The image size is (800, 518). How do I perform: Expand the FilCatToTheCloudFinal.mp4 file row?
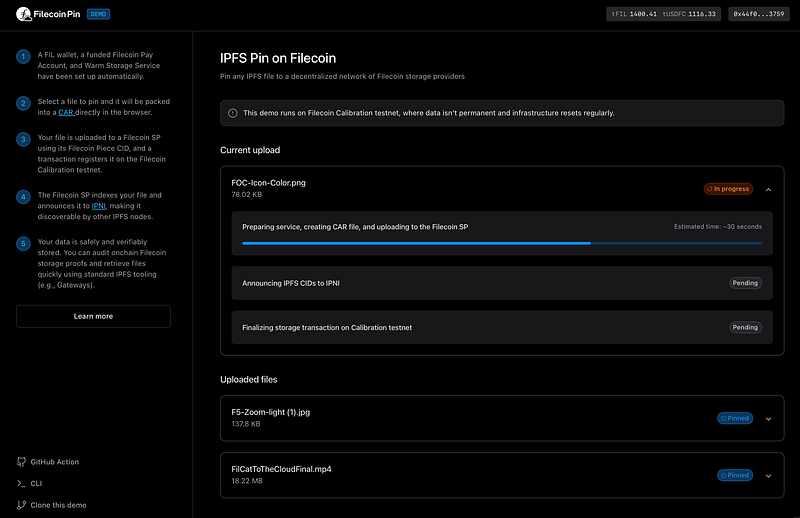point(768,475)
